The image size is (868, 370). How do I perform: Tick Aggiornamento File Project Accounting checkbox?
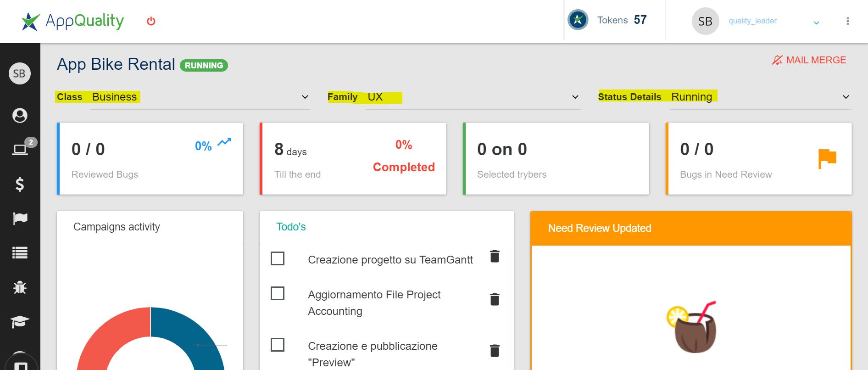click(x=278, y=293)
